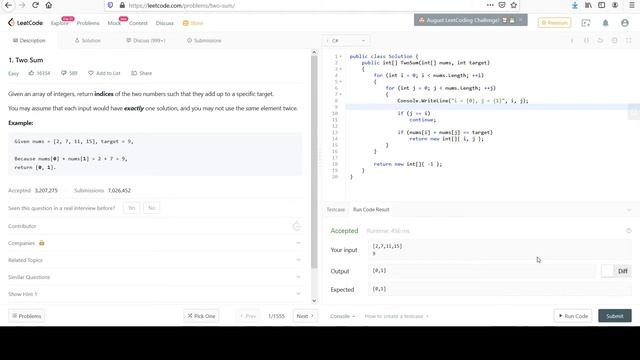Fold code at line 1 arrow
This screenshot has height=360, width=640.
click(x=341, y=56)
